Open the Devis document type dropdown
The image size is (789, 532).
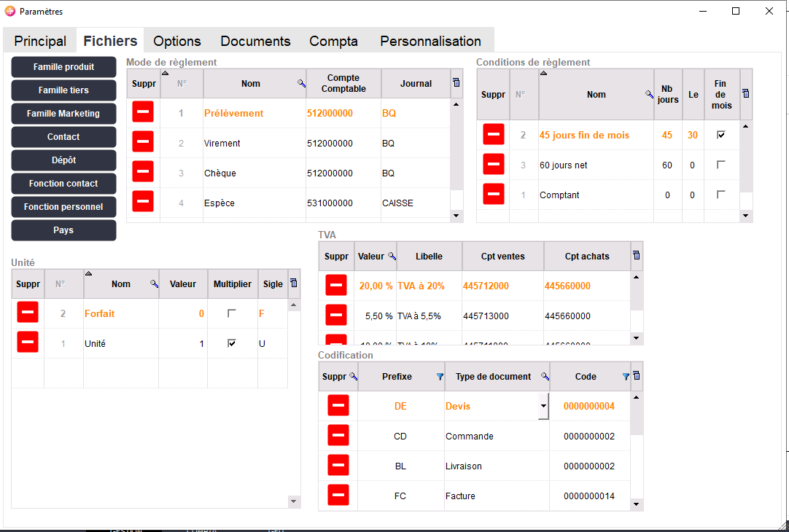click(x=543, y=406)
